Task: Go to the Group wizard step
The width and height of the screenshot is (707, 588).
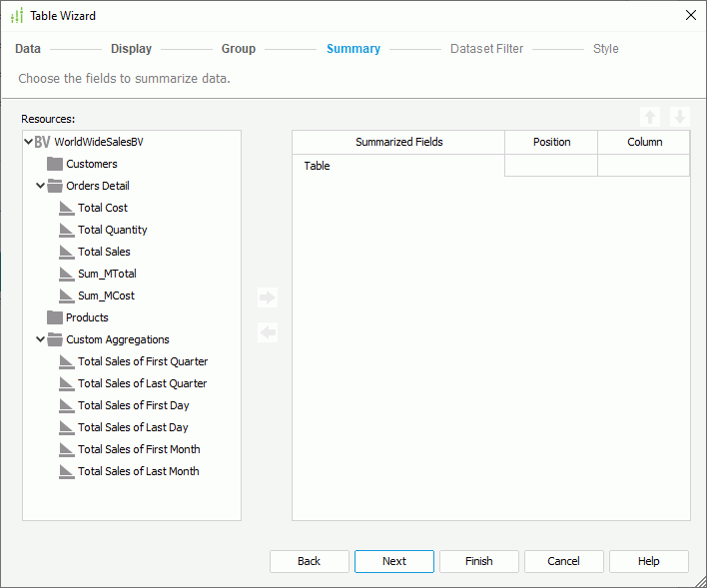Action: (x=239, y=49)
